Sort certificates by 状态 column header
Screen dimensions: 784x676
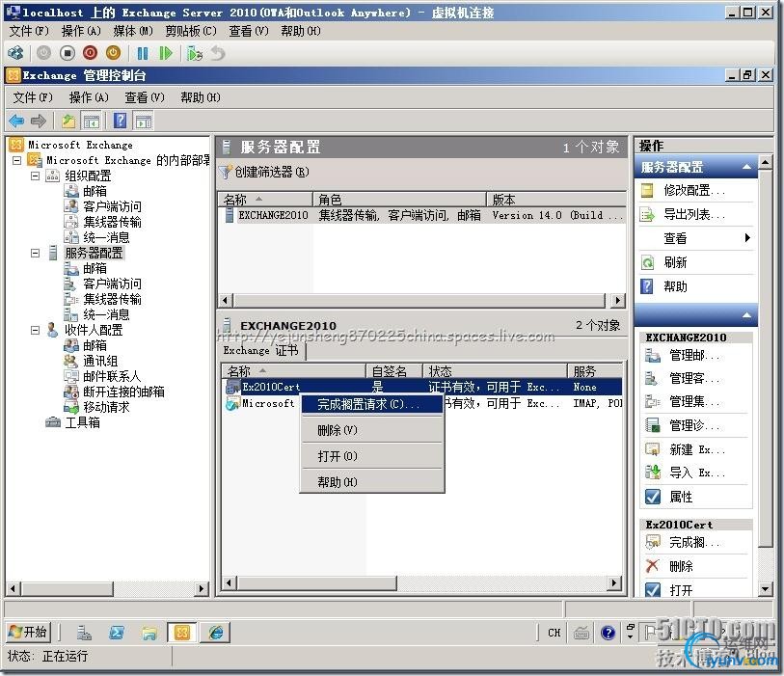click(x=495, y=371)
